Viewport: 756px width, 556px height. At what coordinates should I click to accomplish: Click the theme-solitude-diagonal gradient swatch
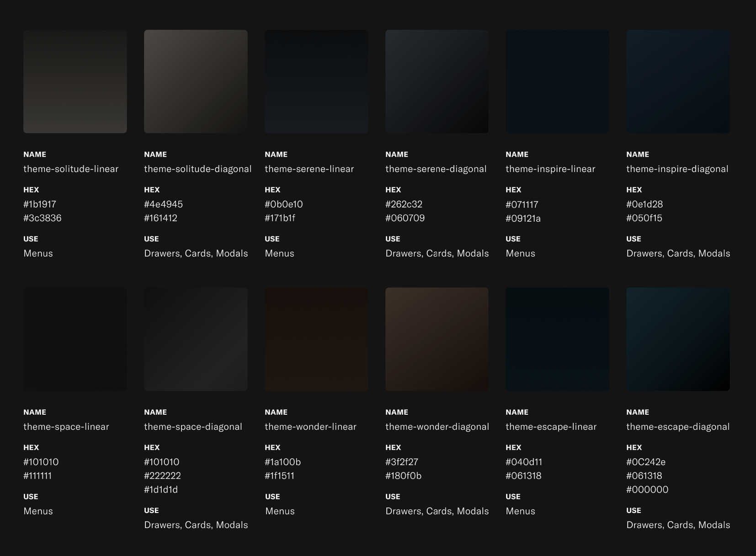click(x=196, y=81)
